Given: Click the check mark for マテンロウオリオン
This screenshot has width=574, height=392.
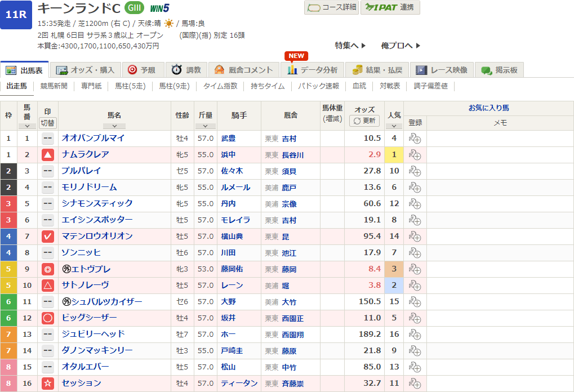Looking at the screenshot, I should pyautogui.click(x=48, y=237).
